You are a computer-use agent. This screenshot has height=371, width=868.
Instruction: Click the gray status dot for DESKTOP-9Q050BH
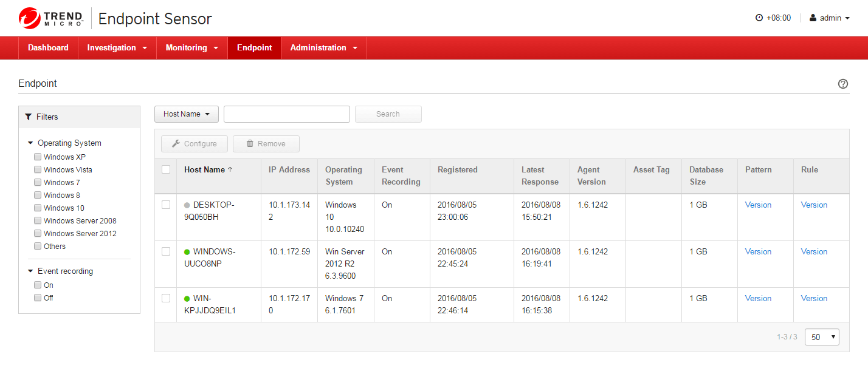187,205
